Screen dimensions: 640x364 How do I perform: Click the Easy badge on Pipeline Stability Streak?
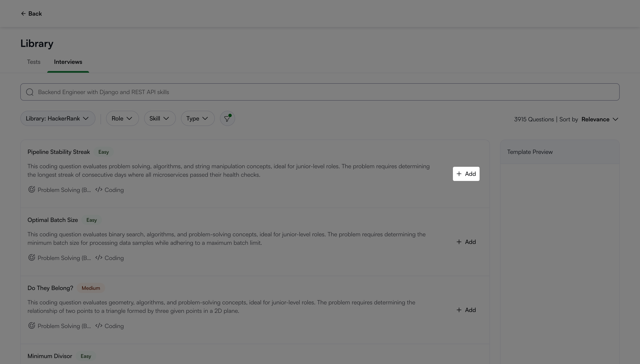tap(104, 152)
